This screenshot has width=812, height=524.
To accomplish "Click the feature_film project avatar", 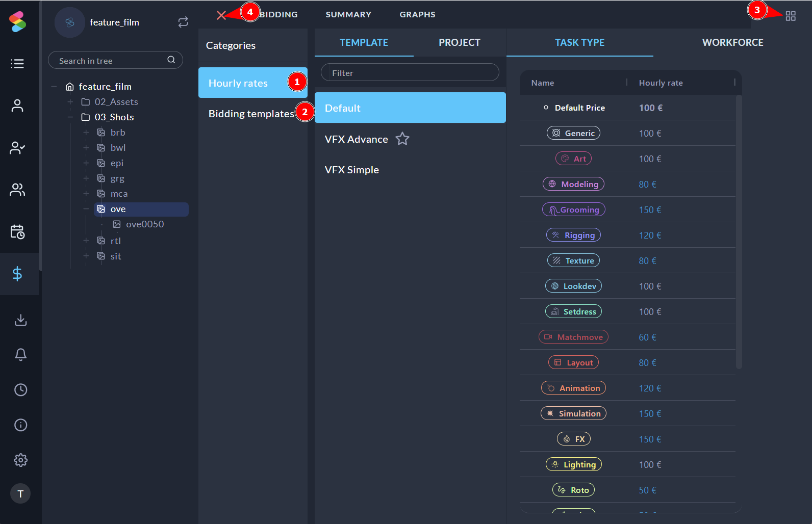I will [x=70, y=22].
